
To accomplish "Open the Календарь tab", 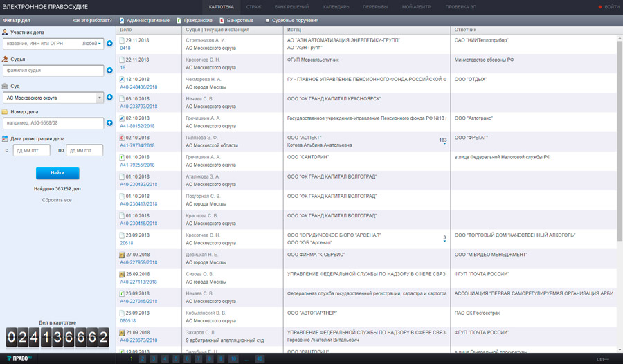I will [336, 7].
